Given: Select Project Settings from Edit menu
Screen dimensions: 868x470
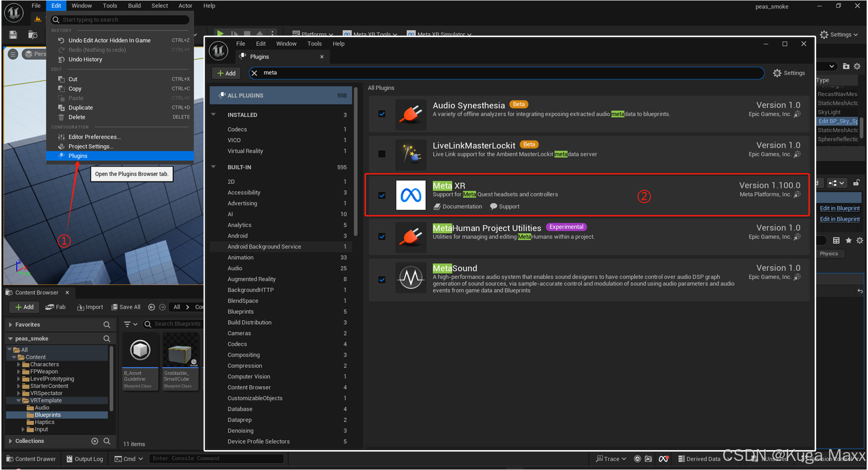Looking at the screenshot, I should (x=120, y=146).
